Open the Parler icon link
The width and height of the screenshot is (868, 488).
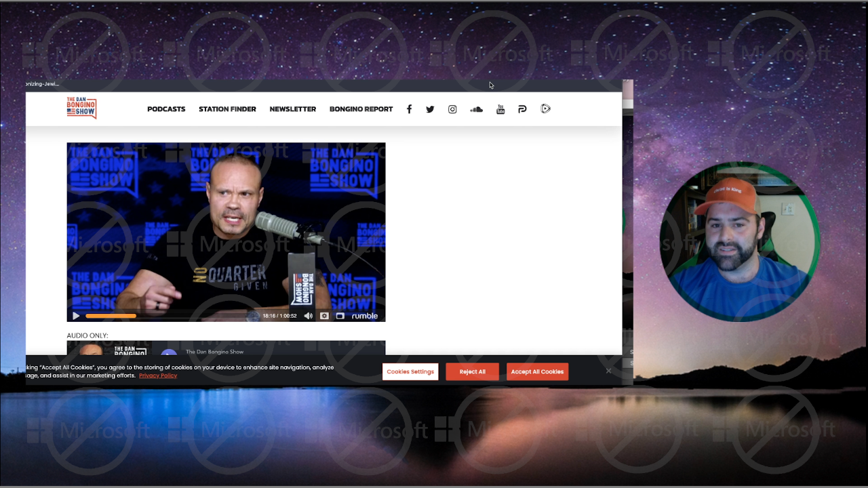click(522, 109)
